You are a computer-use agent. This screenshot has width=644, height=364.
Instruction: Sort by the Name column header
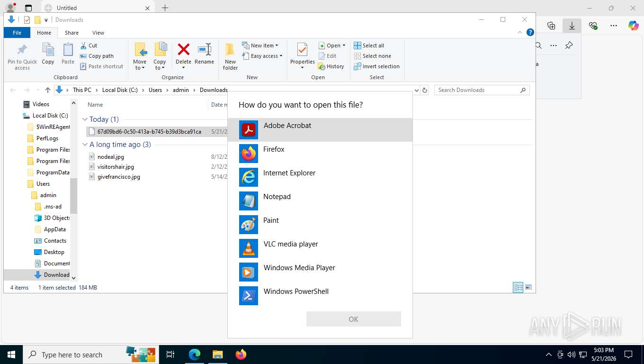click(95, 105)
